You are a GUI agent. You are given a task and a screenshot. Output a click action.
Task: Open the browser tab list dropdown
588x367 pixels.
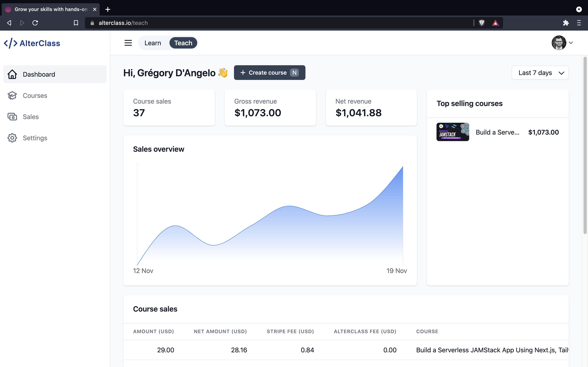[x=579, y=9]
